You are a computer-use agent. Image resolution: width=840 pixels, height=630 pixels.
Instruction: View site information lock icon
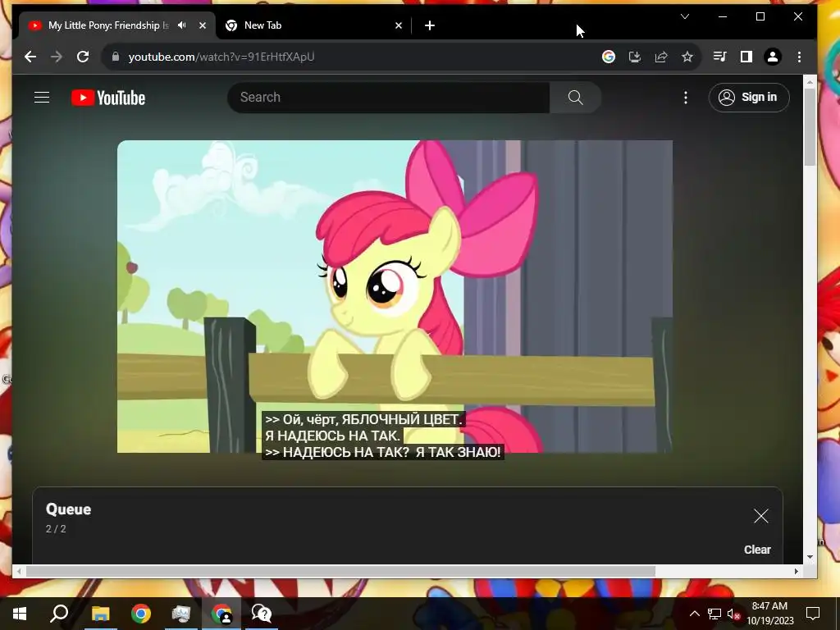[x=115, y=57]
